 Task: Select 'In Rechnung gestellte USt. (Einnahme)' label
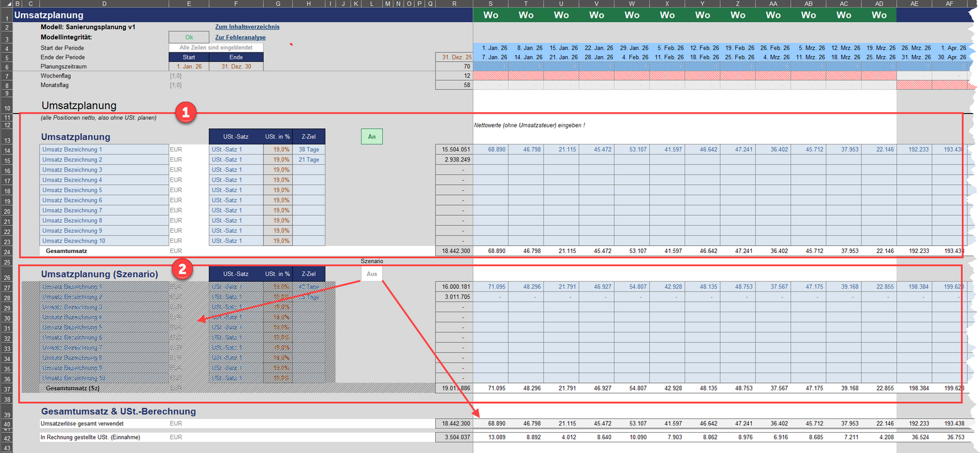click(90, 437)
